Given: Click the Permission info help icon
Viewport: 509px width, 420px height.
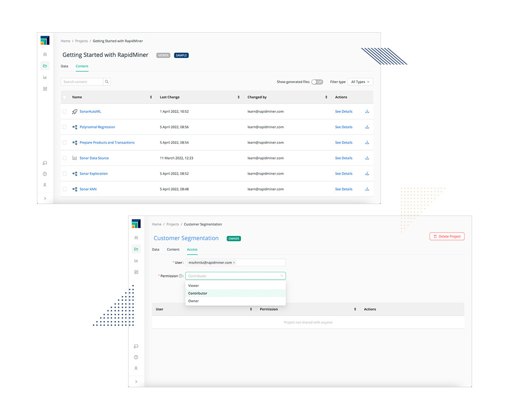Looking at the screenshot, I should [x=181, y=276].
